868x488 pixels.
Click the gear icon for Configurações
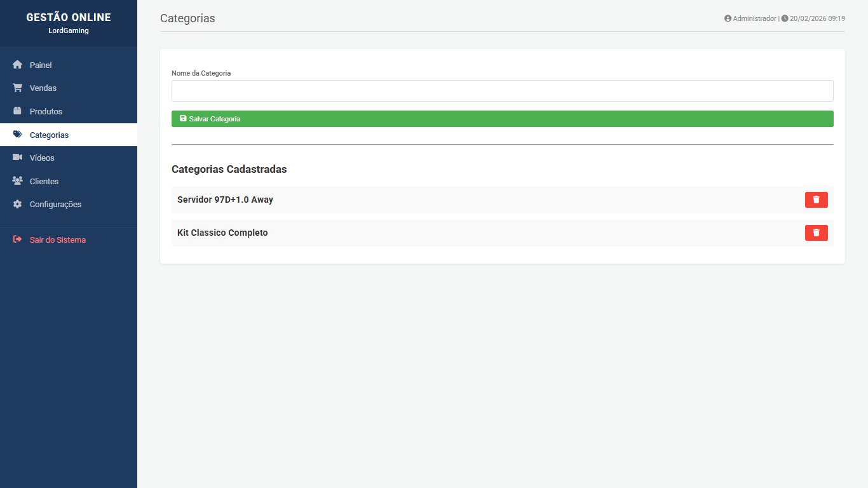(17, 205)
